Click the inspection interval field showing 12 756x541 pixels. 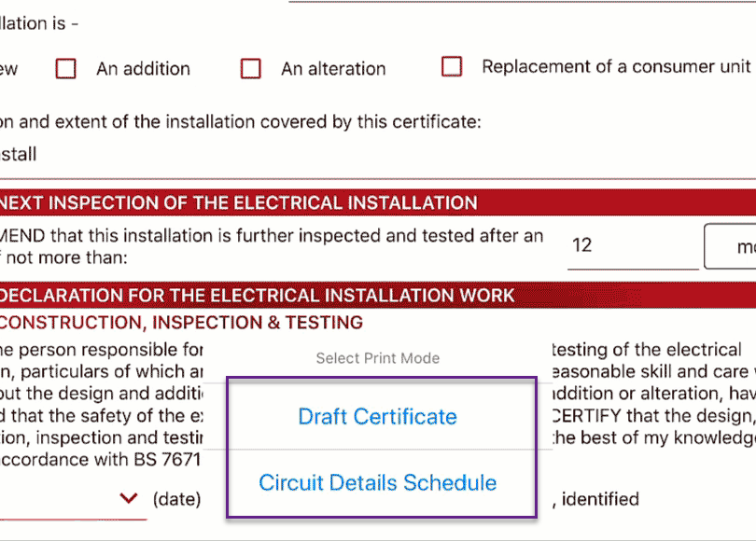[x=633, y=245]
